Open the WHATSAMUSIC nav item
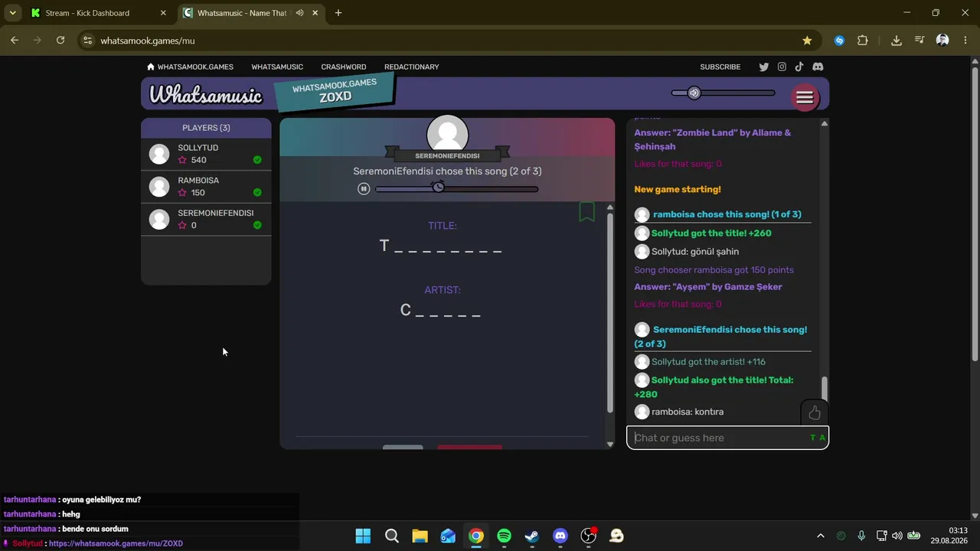The height and width of the screenshot is (551, 980). [x=277, y=67]
